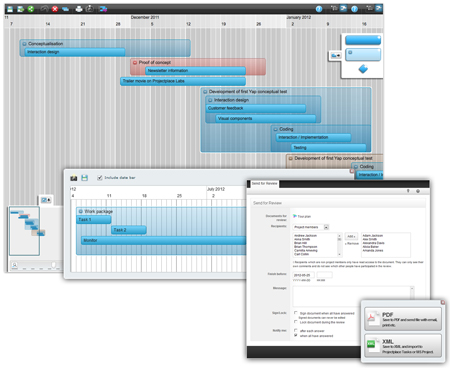Click the zoom slider handle below the minimap

click(53, 265)
